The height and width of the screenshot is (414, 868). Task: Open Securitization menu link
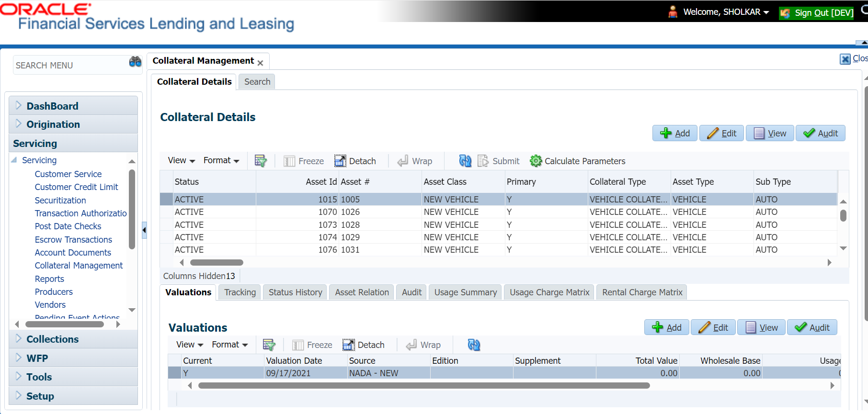pos(60,201)
